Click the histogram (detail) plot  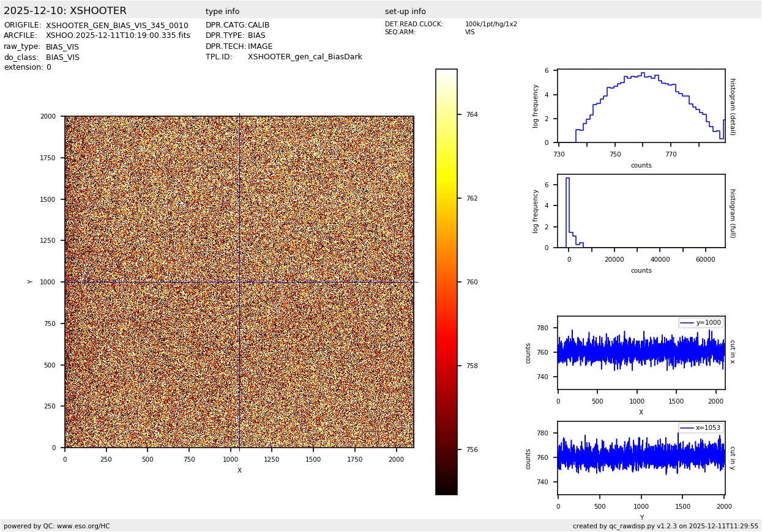click(641, 106)
